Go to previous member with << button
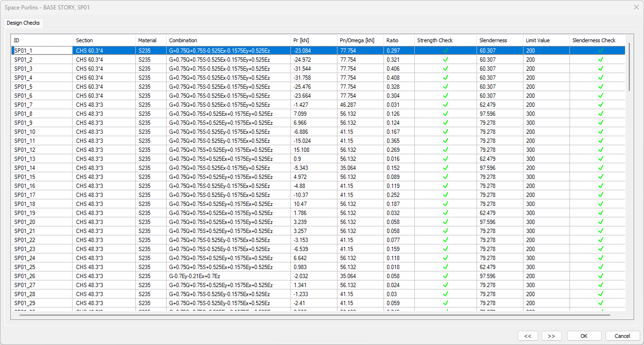Screen dimensions: 644x345 pos(528,336)
